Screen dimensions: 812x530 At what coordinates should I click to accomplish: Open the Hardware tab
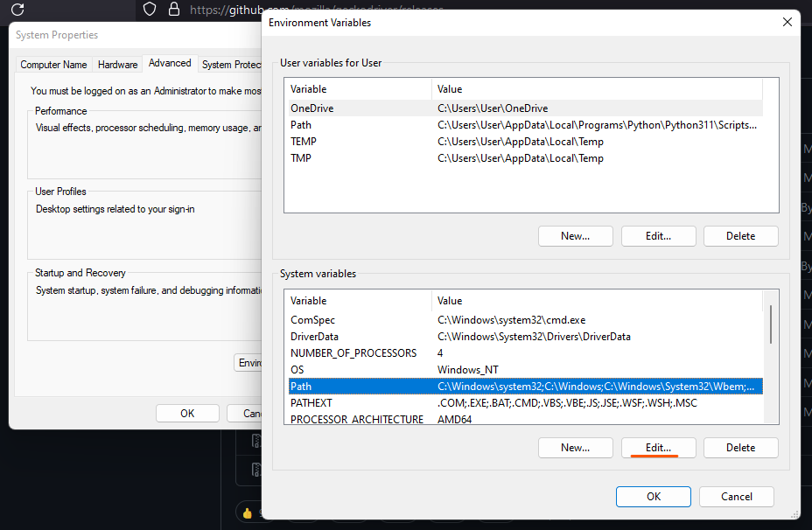[x=117, y=65]
